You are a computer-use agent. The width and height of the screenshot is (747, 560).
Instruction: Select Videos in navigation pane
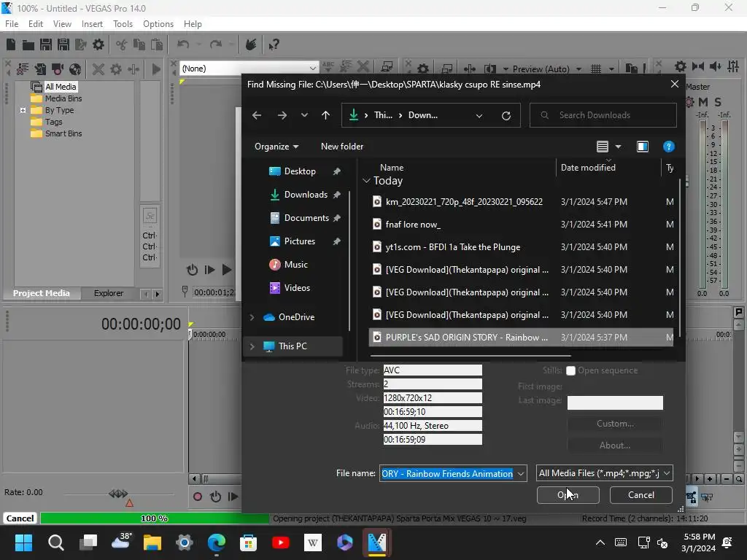click(296, 288)
